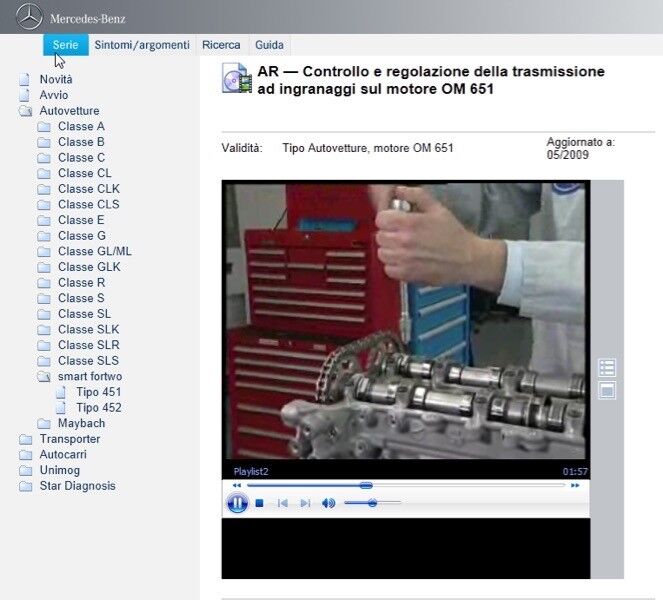Screen dimensions: 663x600
Task: Click the video document icon next to title
Action: point(235,79)
